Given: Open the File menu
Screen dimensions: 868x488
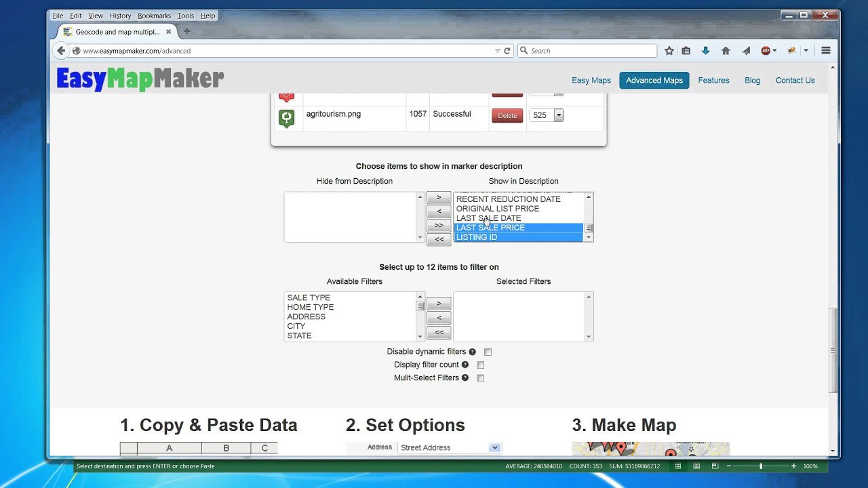Looking at the screenshot, I should [x=58, y=16].
